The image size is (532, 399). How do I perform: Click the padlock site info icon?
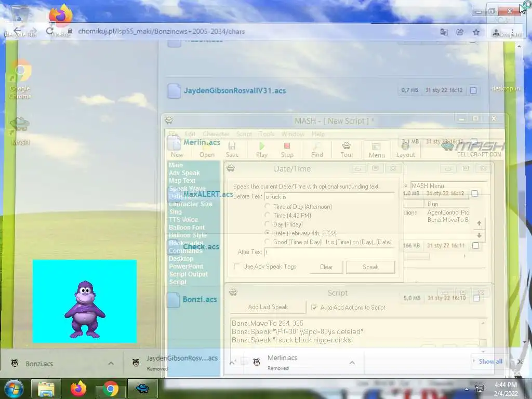[70, 31]
